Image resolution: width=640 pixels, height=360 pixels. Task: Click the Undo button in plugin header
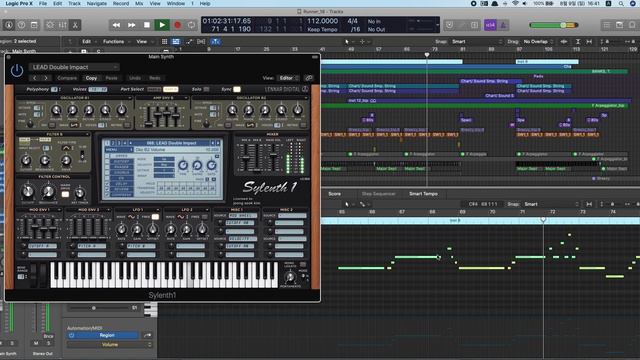coord(135,78)
